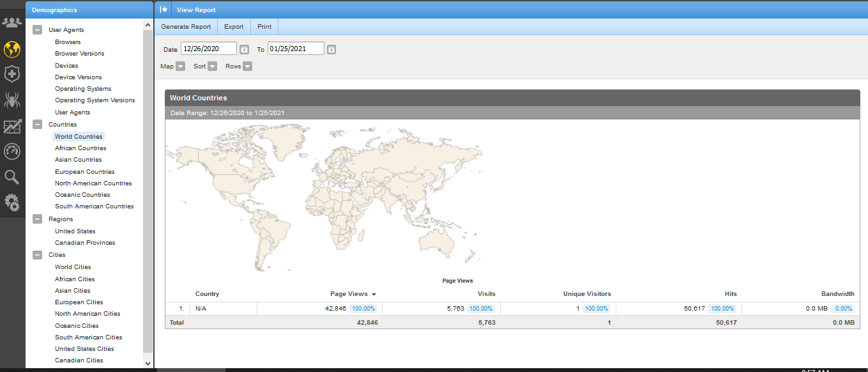Click the Search magnifier sidebar icon

coord(12,177)
